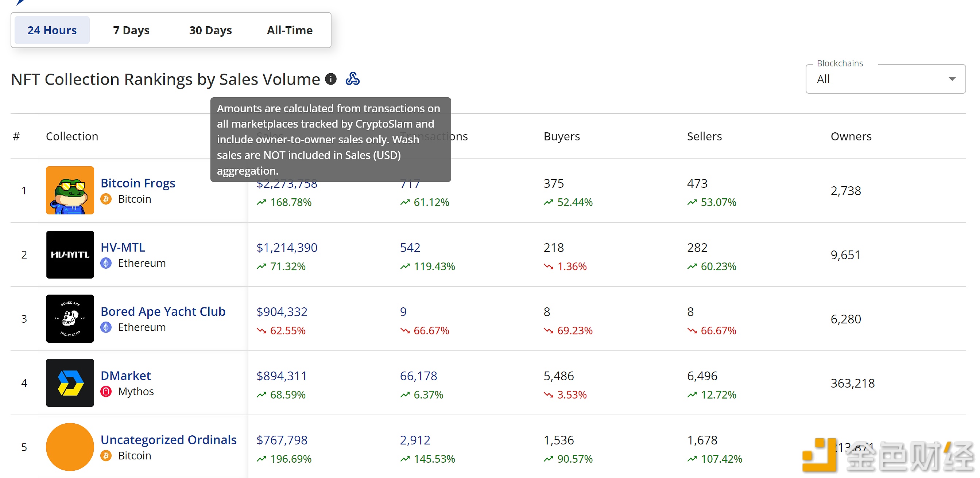Click the 62.55% downtrend arrow for Bored Ape
Viewport: 980px width, 478px height.
click(x=262, y=330)
